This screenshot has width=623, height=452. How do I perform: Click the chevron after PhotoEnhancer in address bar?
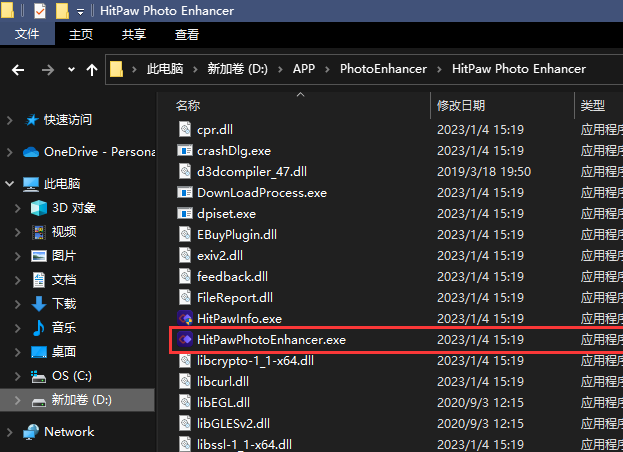coord(439,70)
